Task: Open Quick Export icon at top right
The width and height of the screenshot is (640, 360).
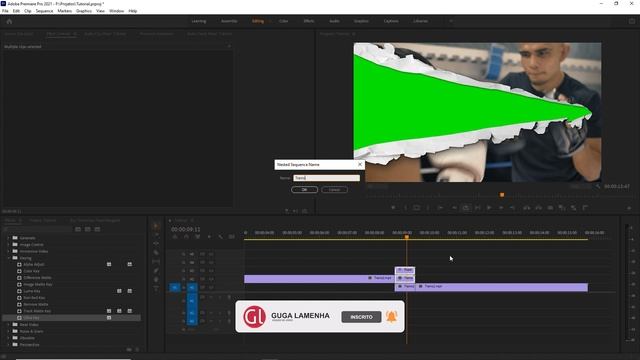Action: (632, 21)
